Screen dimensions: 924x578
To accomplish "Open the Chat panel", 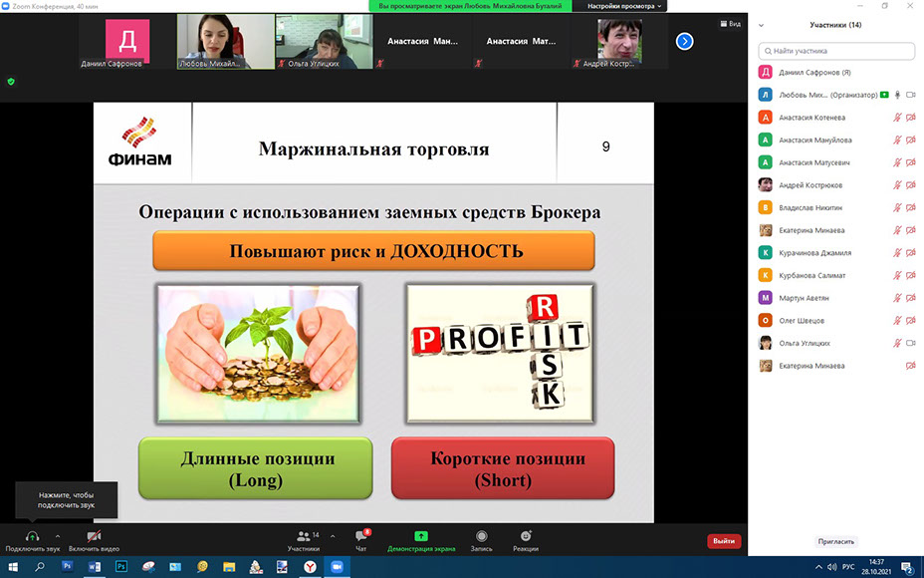I will [361, 537].
